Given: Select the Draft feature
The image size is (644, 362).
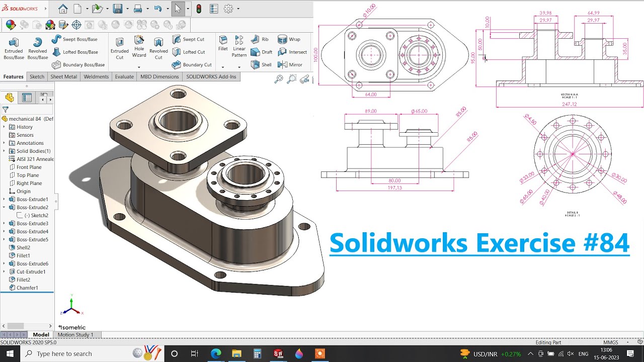Looking at the screenshot, I should (x=262, y=52).
